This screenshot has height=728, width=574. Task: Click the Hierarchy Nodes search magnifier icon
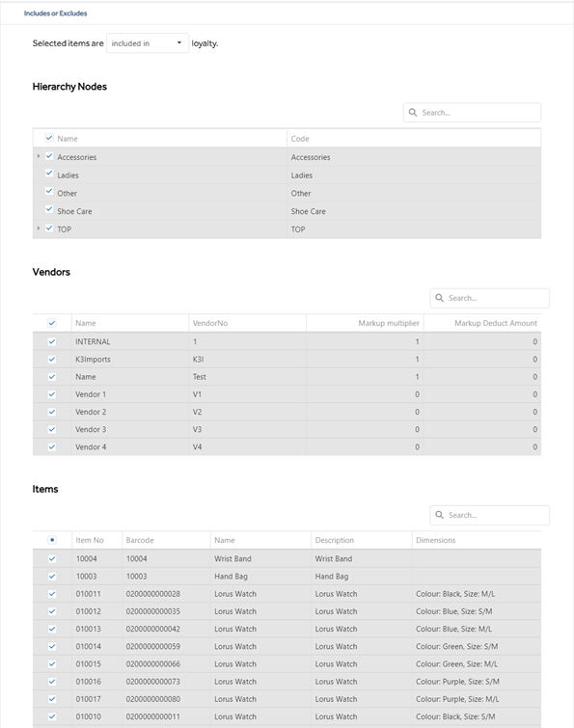point(413,113)
